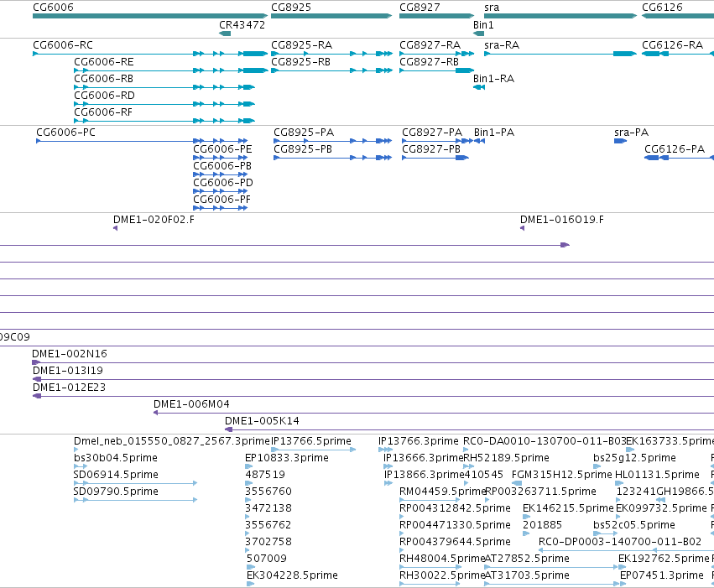Select EST RC0-DP0003-140700-011-B02
Screen dimensions: 714x588
click(626, 550)
